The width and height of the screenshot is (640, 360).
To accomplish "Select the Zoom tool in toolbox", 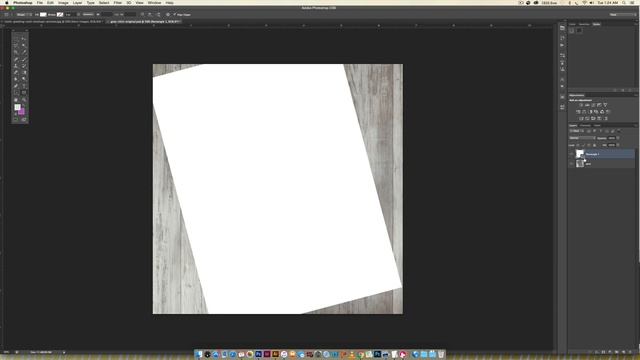I will [x=24, y=100].
